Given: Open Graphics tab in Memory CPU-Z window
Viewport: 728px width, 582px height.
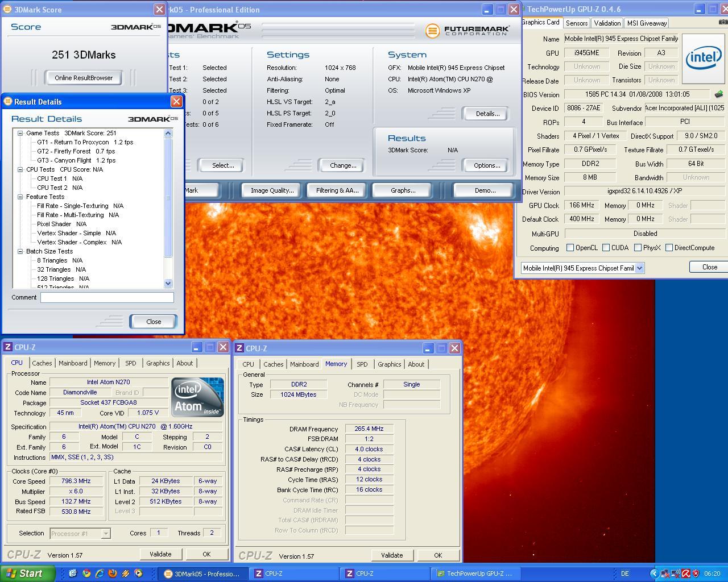Looking at the screenshot, I should (x=389, y=364).
